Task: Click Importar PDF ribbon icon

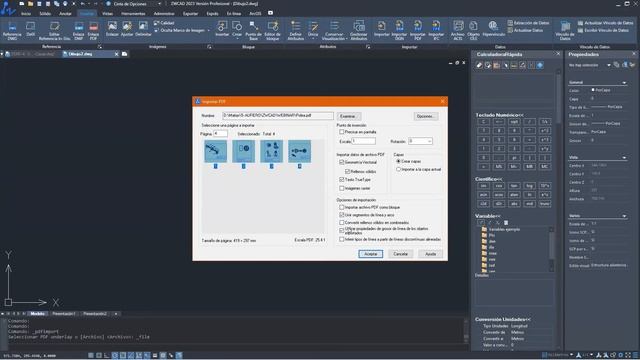Action: [x=418, y=31]
